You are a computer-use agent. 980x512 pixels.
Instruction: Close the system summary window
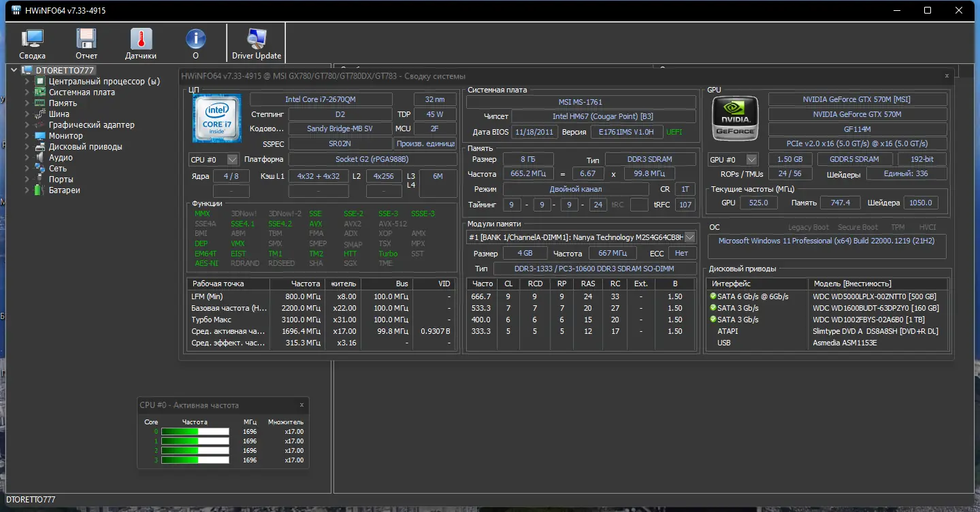point(947,76)
